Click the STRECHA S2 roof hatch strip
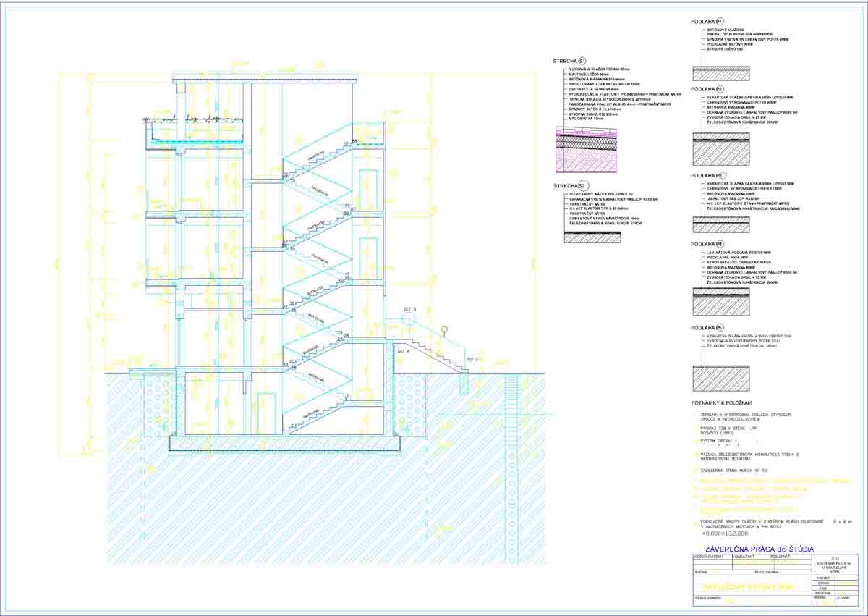This screenshot has height=616, width=868. click(x=590, y=236)
